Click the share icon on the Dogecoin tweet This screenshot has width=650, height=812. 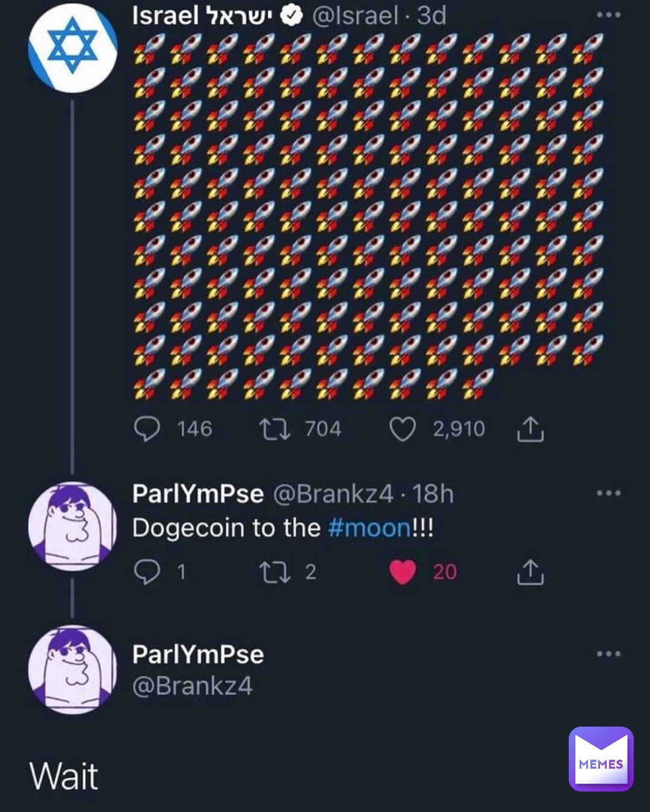tap(530, 572)
